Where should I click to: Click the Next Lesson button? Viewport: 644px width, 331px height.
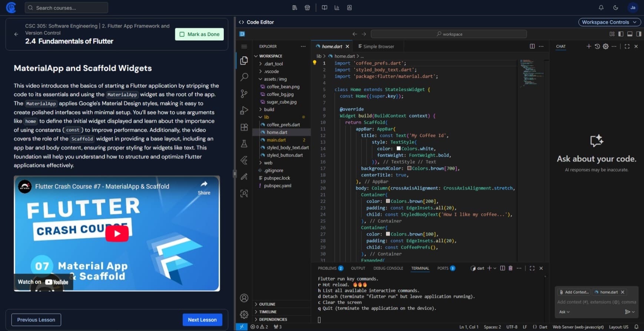pos(202,319)
